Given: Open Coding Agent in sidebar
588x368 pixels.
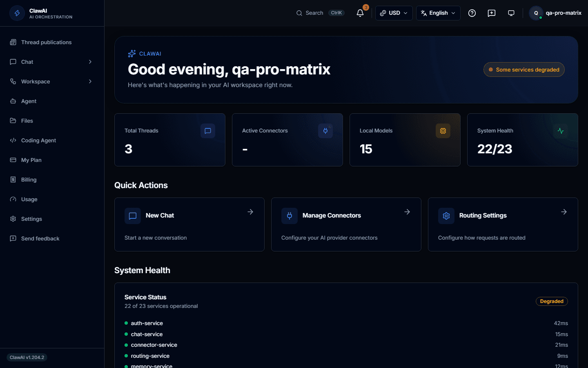Looking at the screenshot, I should [x=52, y=140].
